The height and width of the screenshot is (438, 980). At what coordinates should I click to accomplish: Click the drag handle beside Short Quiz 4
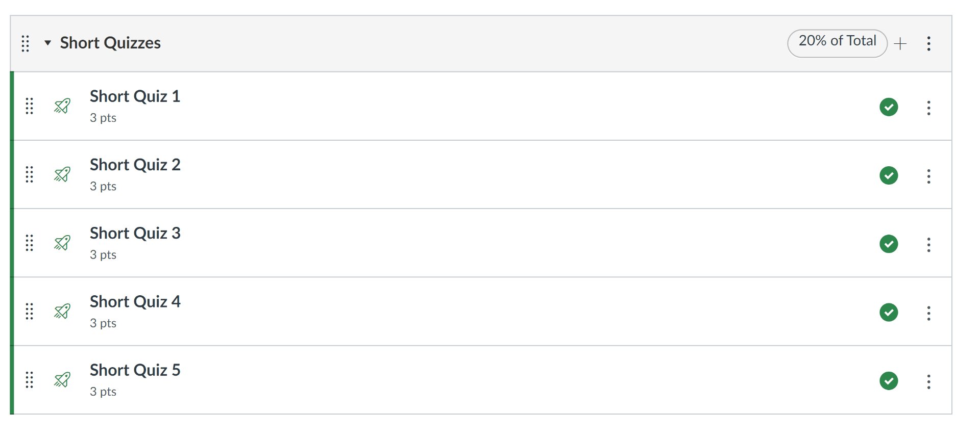pyautogui.click(x=30, y=311)
